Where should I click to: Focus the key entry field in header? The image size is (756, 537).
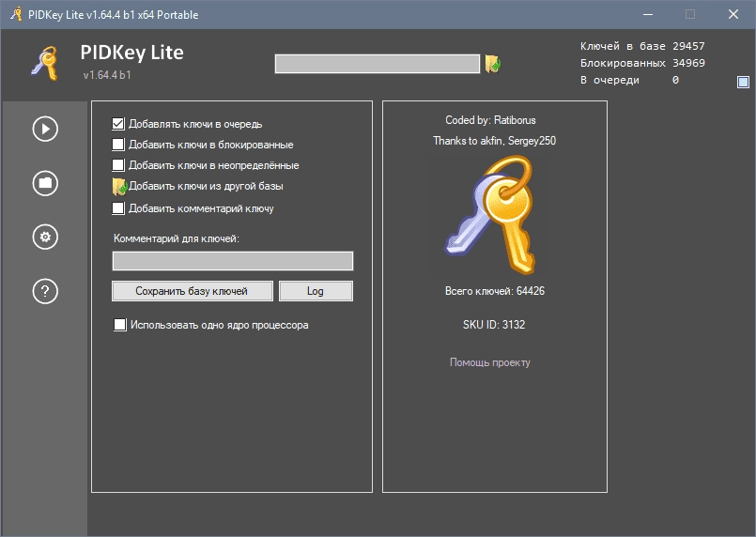pyautogui.click(x=378, y=64)
